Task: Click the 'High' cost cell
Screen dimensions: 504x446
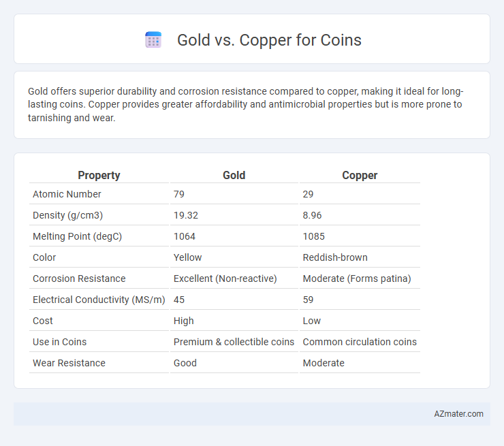Action: click(183, 321)
